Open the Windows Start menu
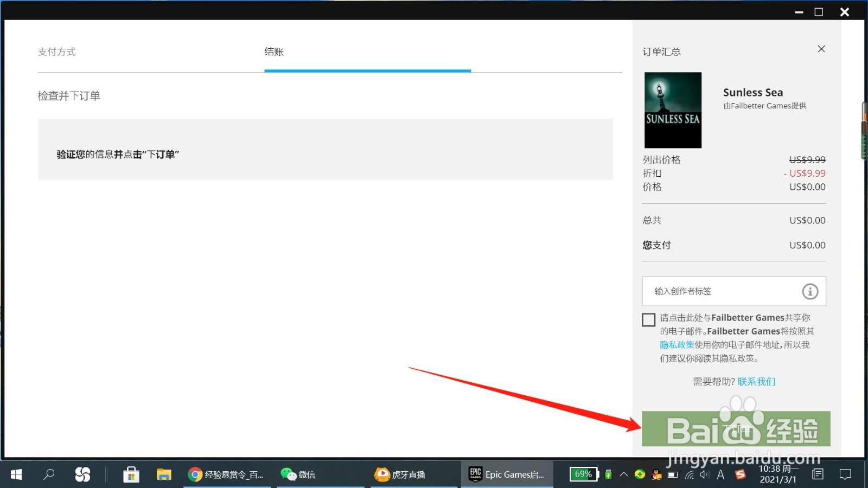 [16, 474]
